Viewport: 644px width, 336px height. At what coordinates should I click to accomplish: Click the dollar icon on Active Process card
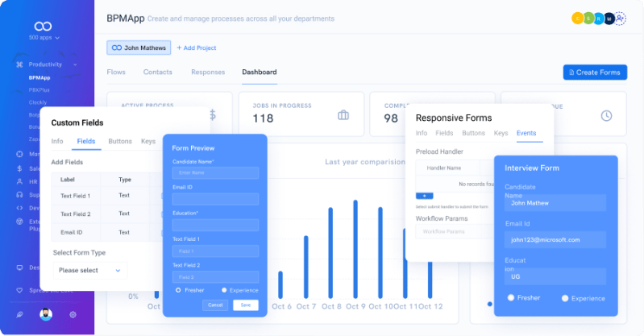213,114
